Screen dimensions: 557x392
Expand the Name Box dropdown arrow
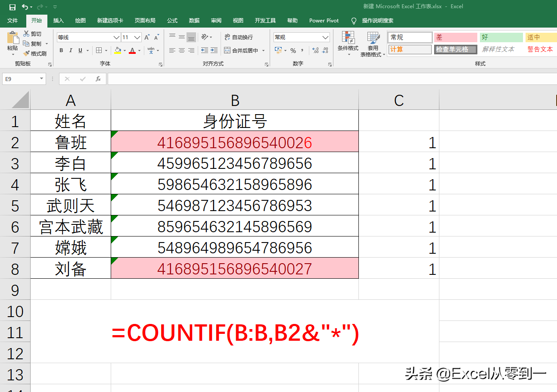[42, 79]
